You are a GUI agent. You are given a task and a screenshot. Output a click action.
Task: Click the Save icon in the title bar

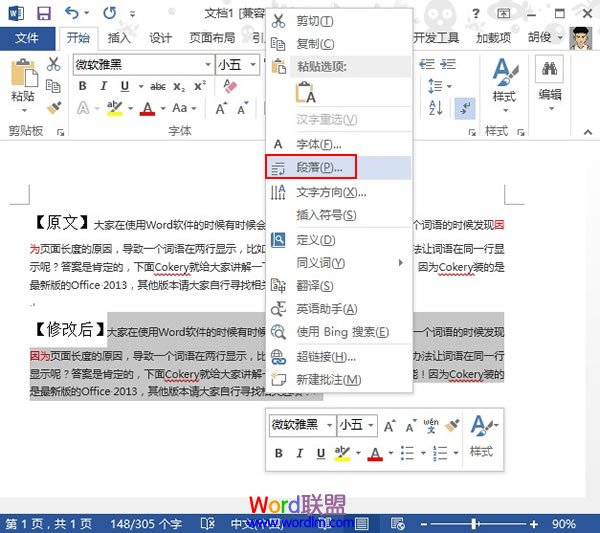[43, 14]
